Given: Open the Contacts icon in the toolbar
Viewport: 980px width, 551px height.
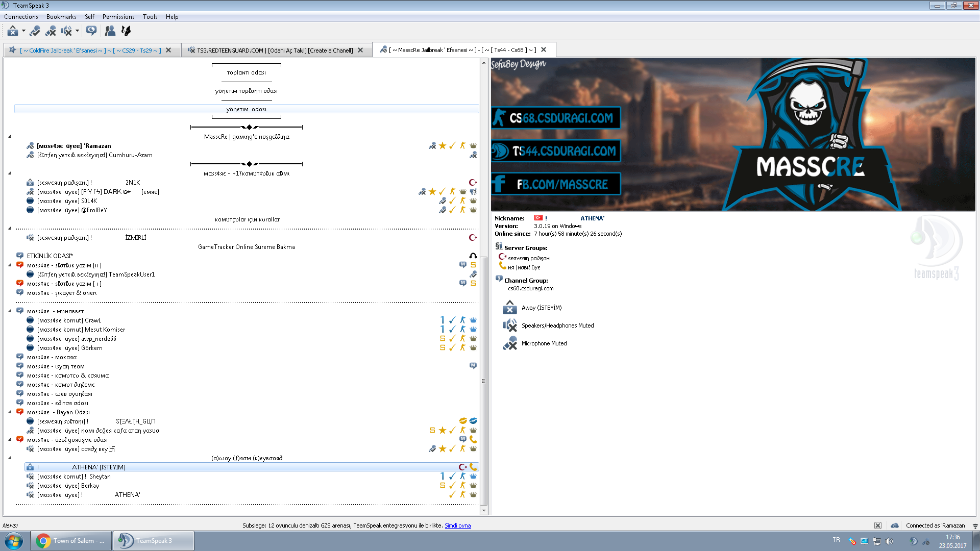Looking at the screenshot, I should tap(110, 31).
